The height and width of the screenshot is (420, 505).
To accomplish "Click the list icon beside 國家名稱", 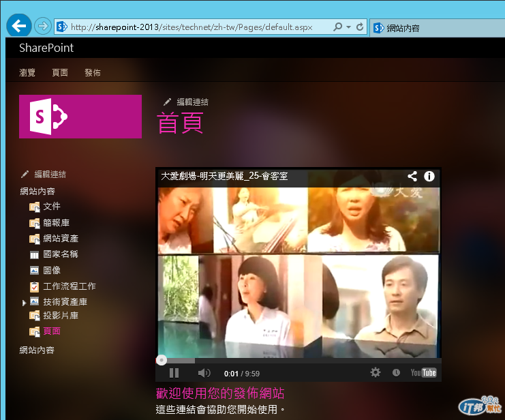I will click(35, 255).
